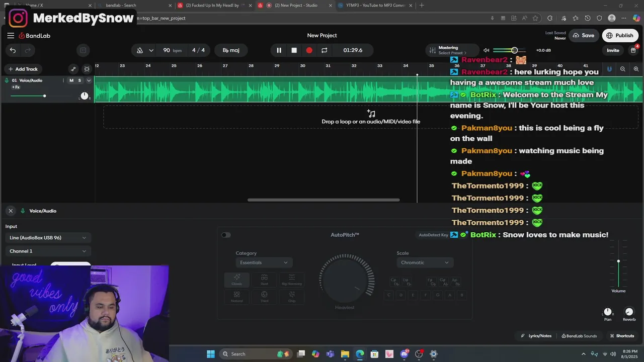Viewport: 644px width, 362px height.
Task: Toggle the track height collapse icon
Action: click(87, 69)
